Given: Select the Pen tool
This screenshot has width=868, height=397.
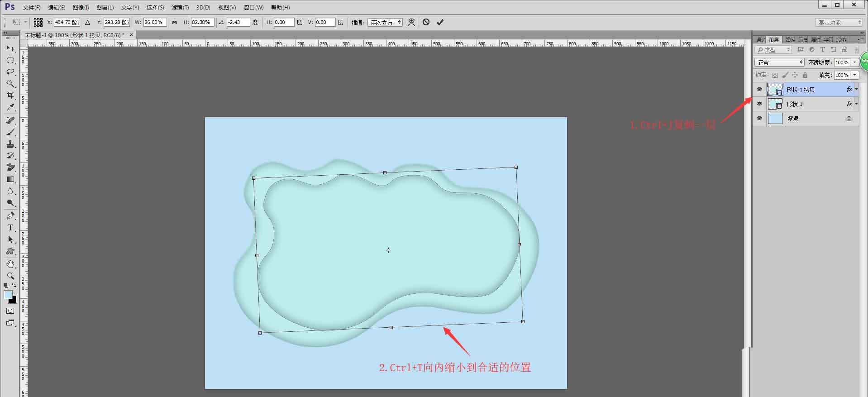Looking at the screenshot, I should point(10,216).
